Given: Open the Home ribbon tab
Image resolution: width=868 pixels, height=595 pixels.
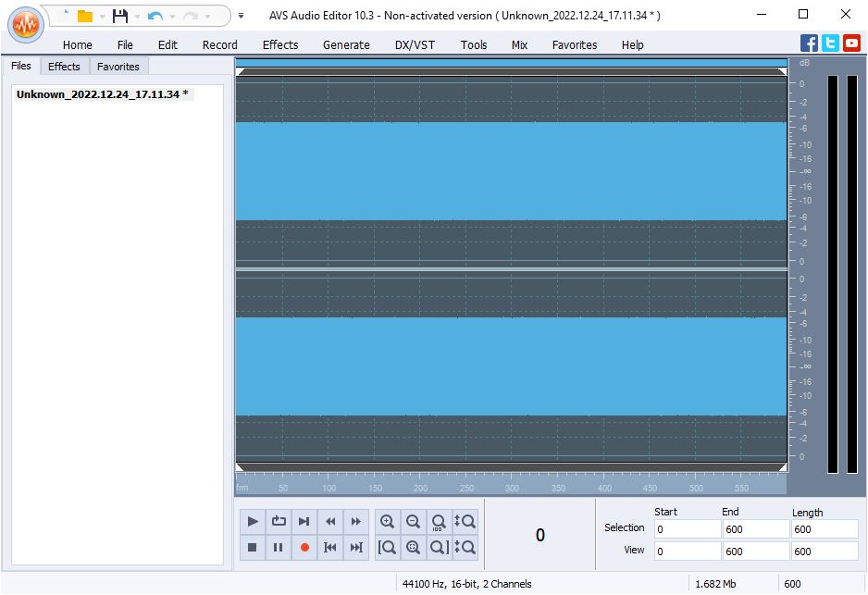Looking at the screenshot, I should [78, 44].
